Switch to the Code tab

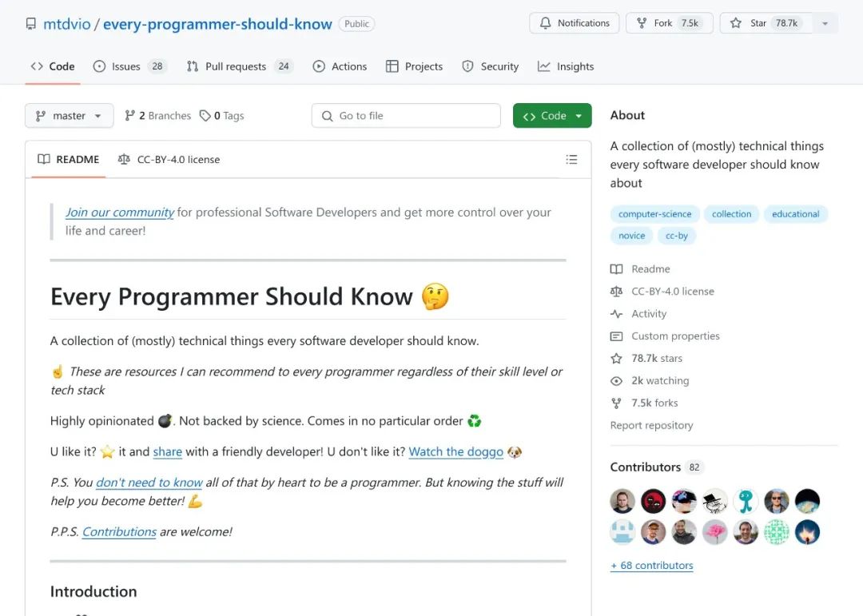52,66
